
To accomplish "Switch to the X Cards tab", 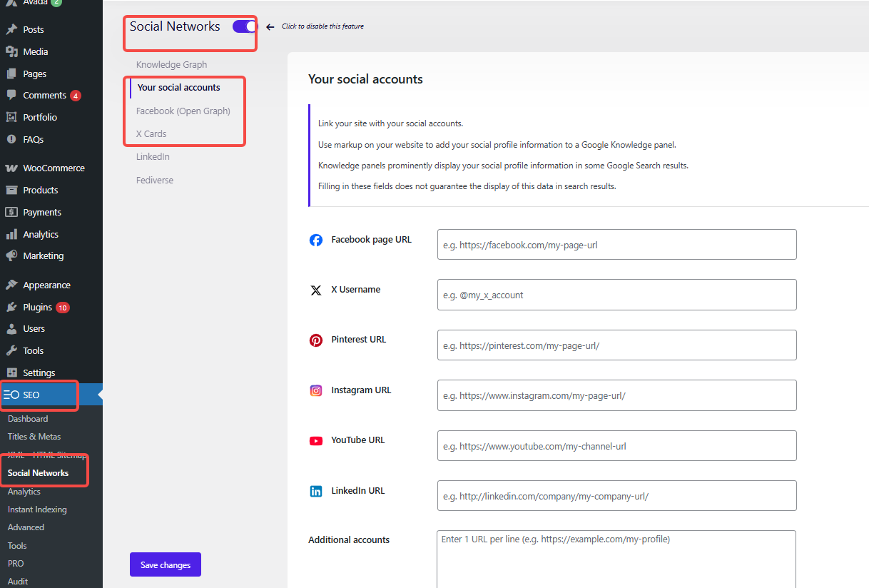I will coord(151,133).
